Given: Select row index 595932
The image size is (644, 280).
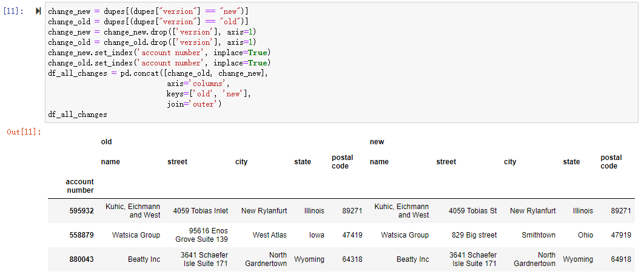Looking at the screenshot, I should [82, 211].
